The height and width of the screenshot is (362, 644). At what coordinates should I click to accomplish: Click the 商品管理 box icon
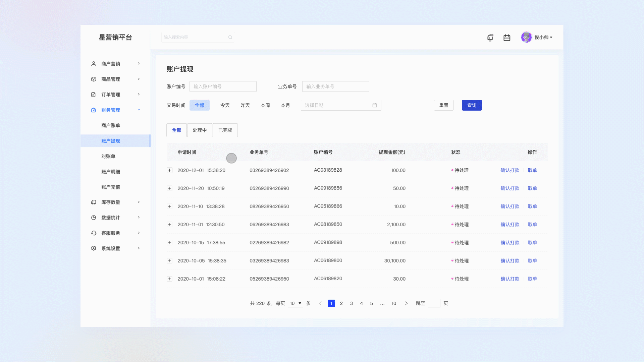94,79
